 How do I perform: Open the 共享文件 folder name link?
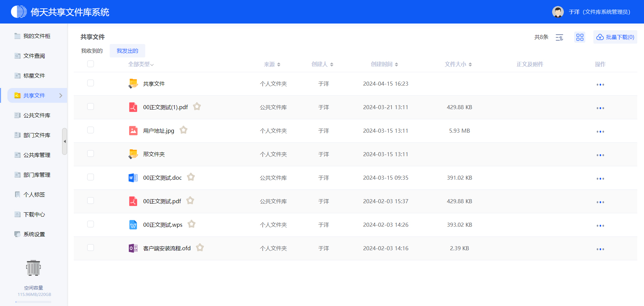point(154,84)
